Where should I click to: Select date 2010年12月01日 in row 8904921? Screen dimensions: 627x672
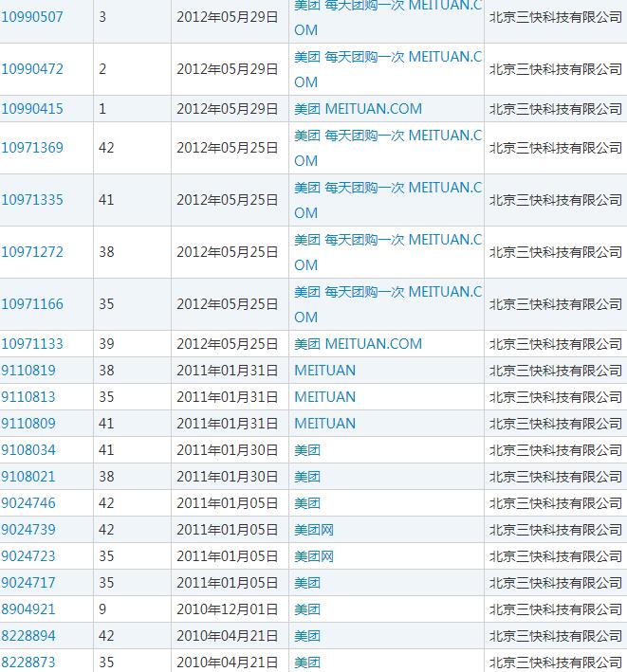(x=228, y=609)
